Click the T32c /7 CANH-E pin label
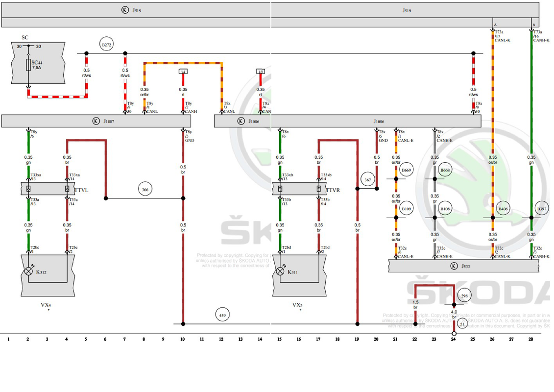554x392 pixels. 444,252
